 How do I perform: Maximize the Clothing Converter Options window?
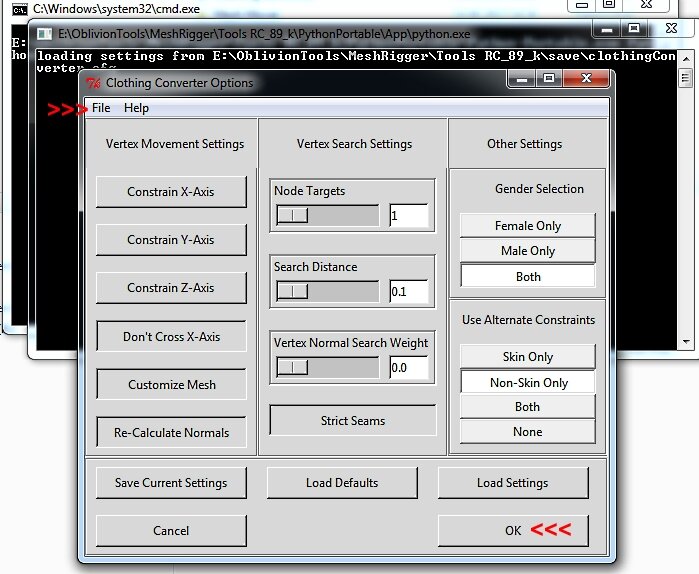[x=549, y=79]
